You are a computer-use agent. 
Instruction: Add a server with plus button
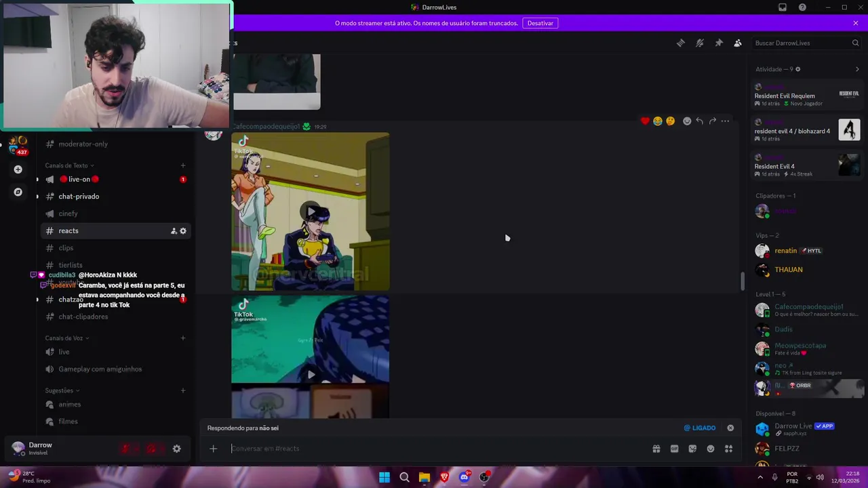click(18, 169)
